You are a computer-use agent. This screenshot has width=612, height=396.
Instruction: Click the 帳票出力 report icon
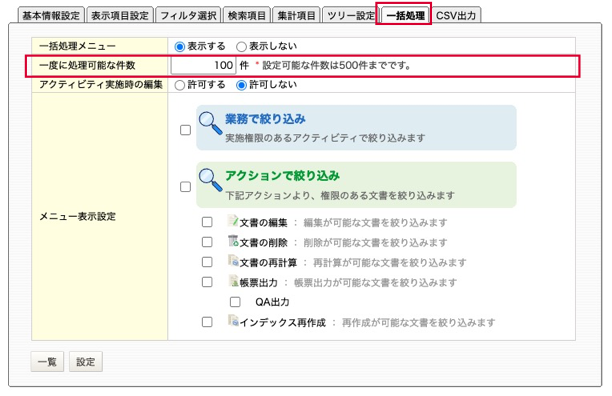(x=233, y=281)
